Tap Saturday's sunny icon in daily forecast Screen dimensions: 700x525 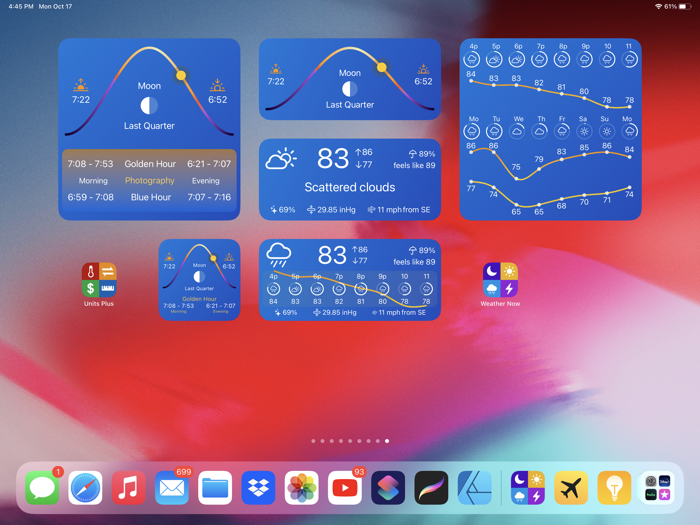tap(584, 131)
